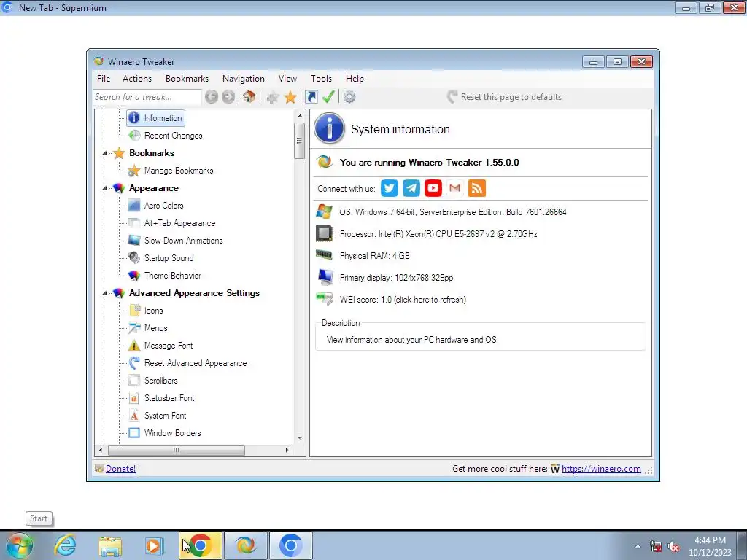The image size is (747, 560).
Task: Click the Windows logo next to OS info
Action: click(x=324, y=212)
